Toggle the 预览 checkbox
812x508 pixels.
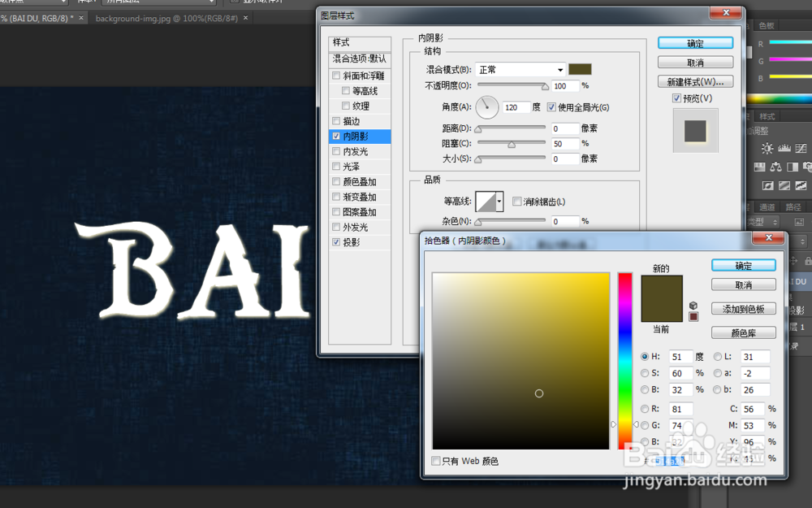click(676, 98)
